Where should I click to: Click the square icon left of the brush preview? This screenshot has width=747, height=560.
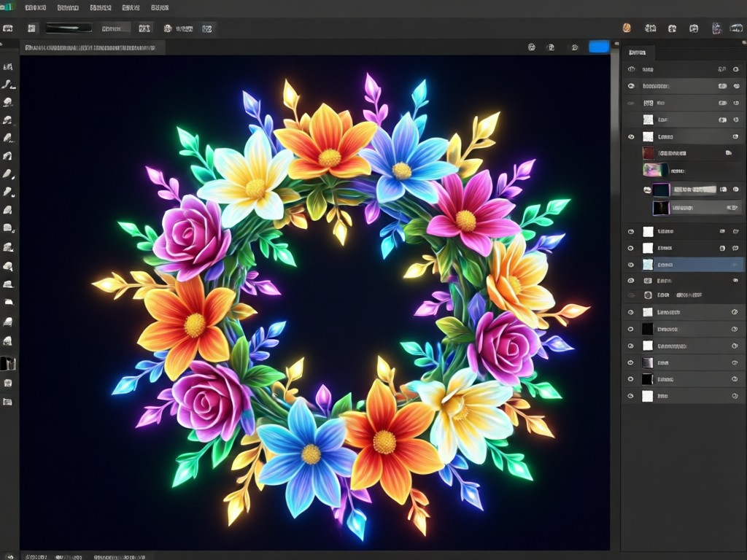point(31,28)
